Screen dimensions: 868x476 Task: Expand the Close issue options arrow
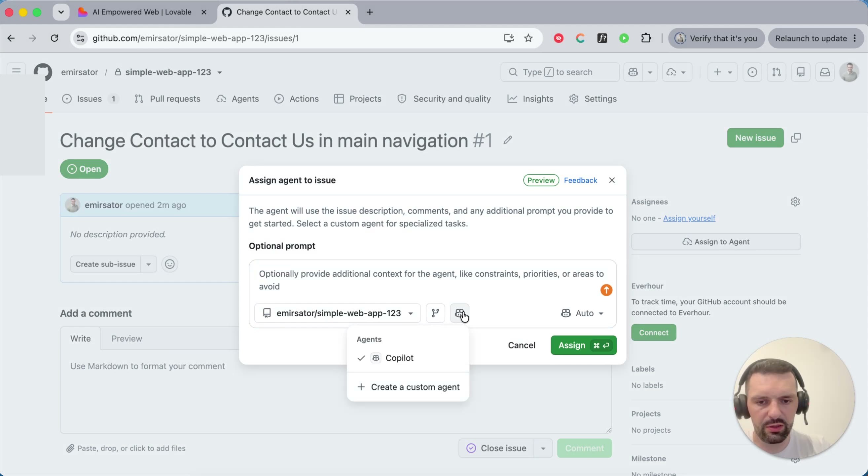[543, 448]
